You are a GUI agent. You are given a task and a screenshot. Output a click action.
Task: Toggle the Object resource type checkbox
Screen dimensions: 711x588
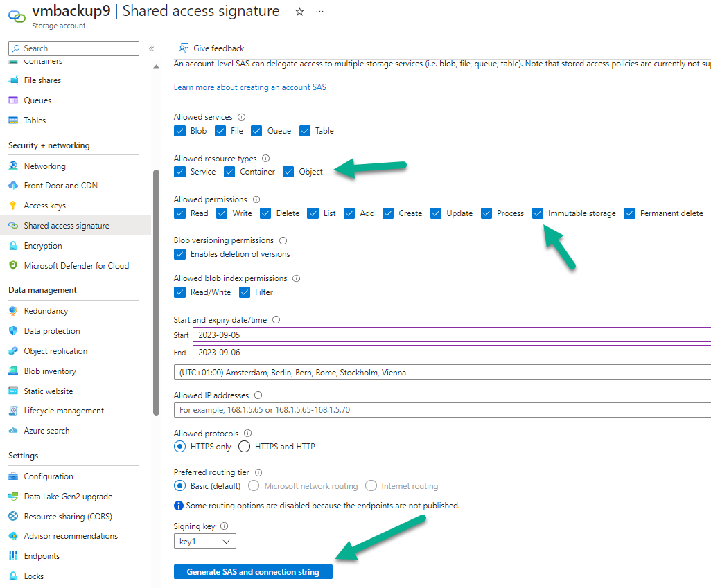point(288,172)
